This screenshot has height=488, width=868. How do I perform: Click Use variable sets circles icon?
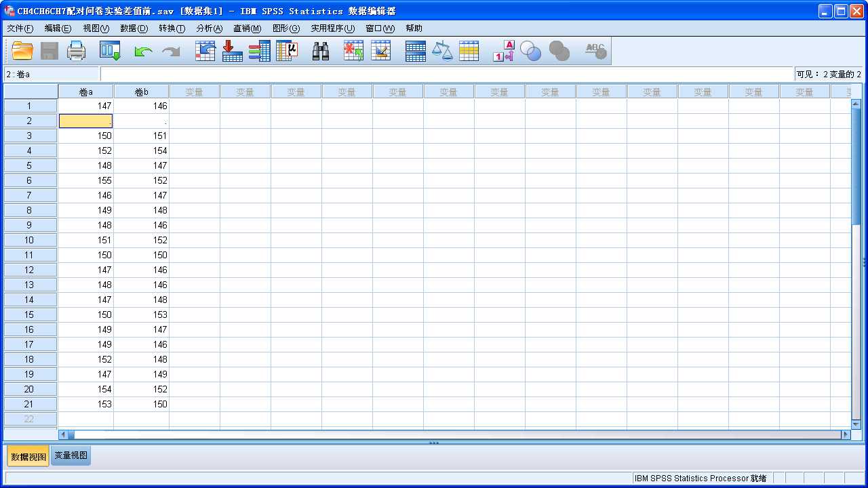click(531, 51)
